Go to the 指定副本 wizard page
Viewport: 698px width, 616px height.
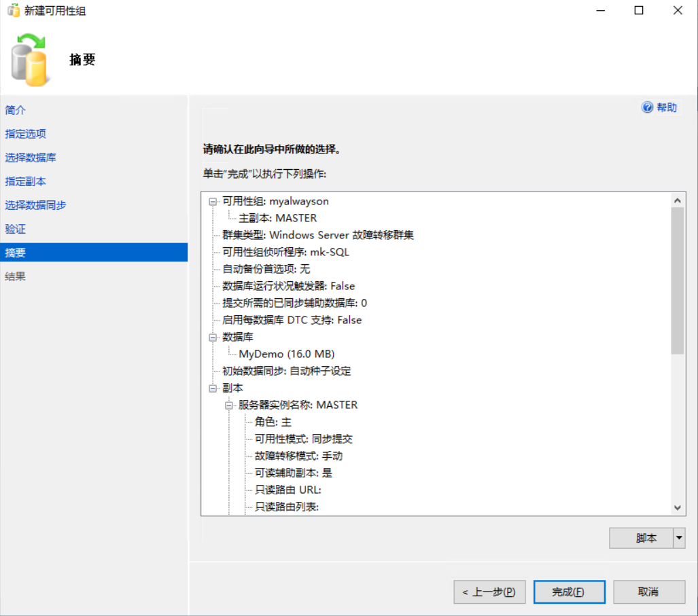point(25,181)
